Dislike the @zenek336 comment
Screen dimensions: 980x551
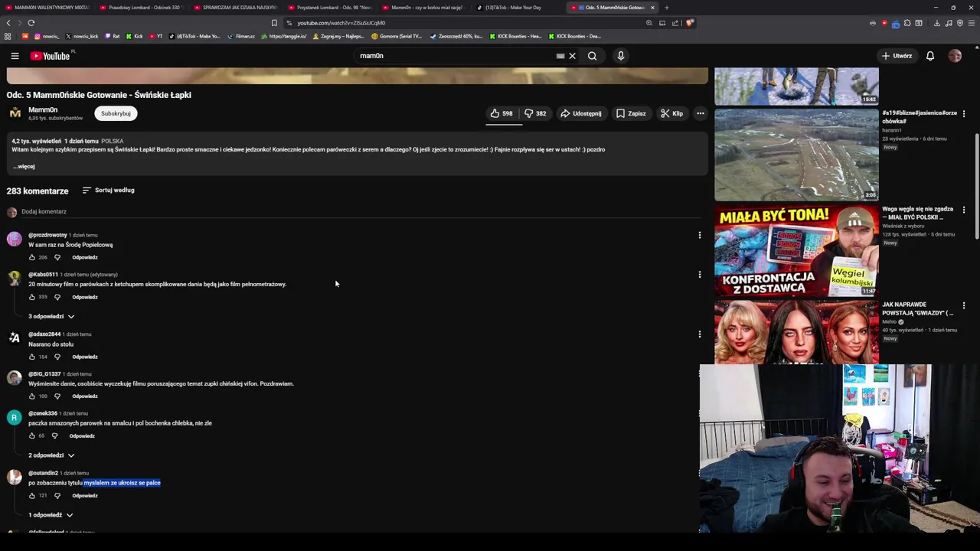pos(54,436)
